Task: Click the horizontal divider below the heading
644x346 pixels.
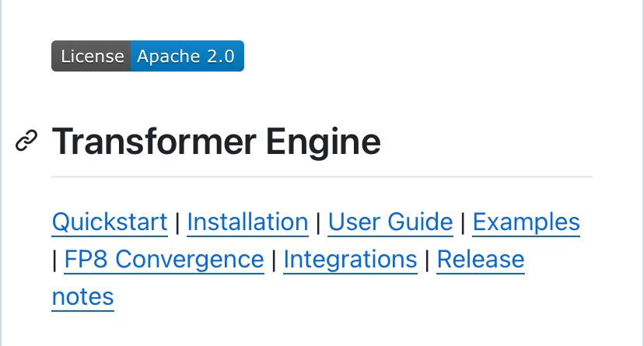Action: (x=322, y=176)
